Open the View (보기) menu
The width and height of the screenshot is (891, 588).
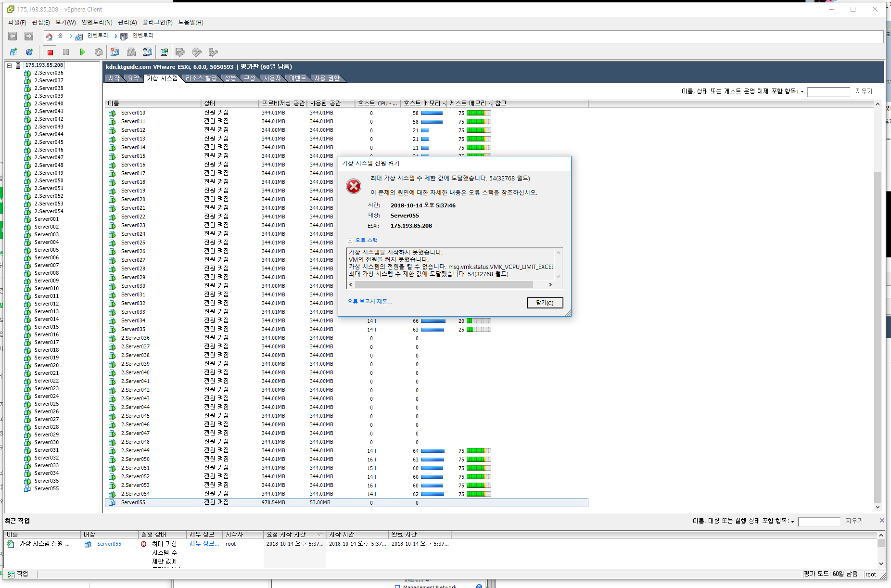click(x=65, y=23)
